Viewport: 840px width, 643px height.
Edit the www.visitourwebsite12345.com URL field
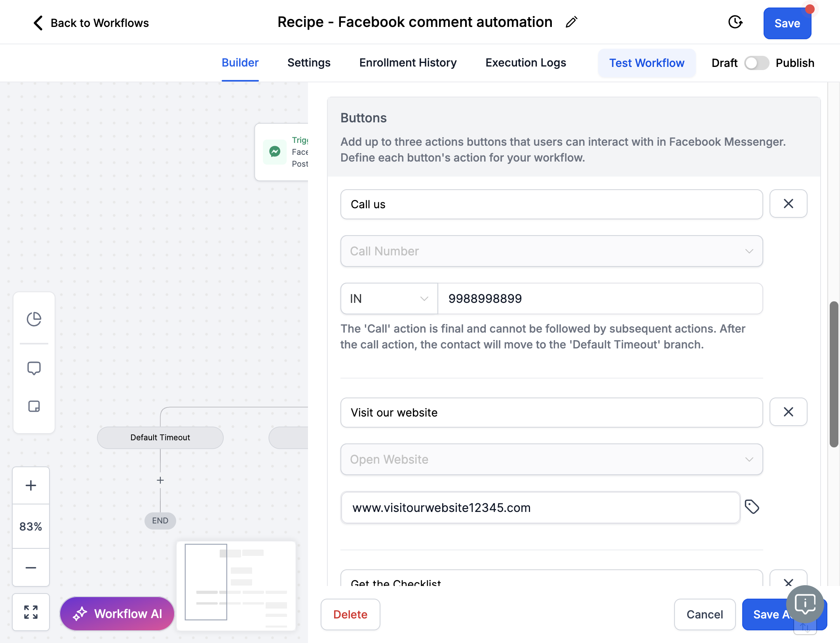tap(540, 508)
